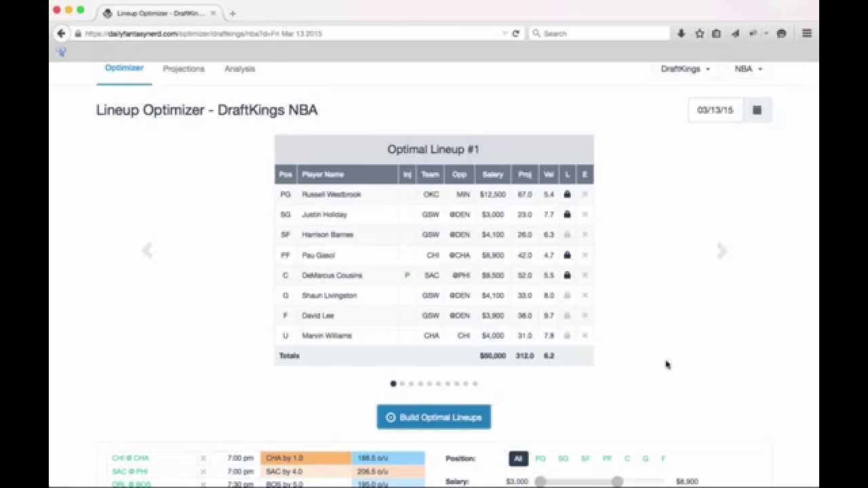The height and width of the screenshot is (488, 868).
Task: Toggle the lock for DeMarcus Cousins
Action: tap(567, 275)
